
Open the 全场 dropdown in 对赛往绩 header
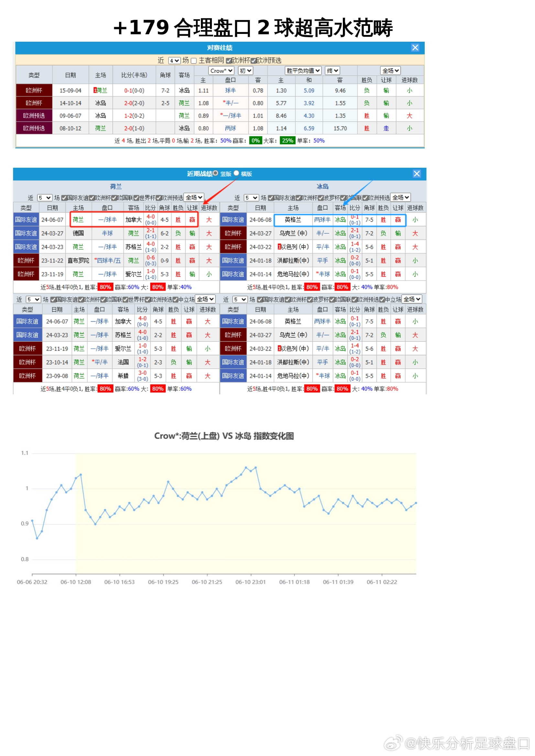(x=390, y=71)
